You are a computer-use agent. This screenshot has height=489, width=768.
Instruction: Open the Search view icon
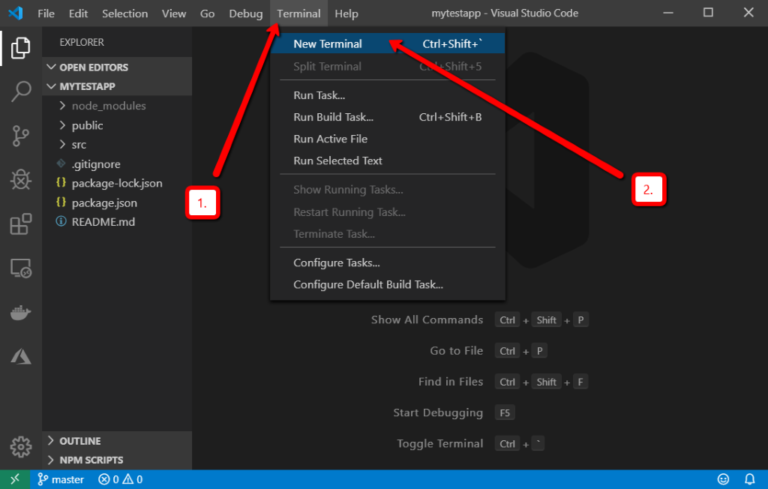20,92
